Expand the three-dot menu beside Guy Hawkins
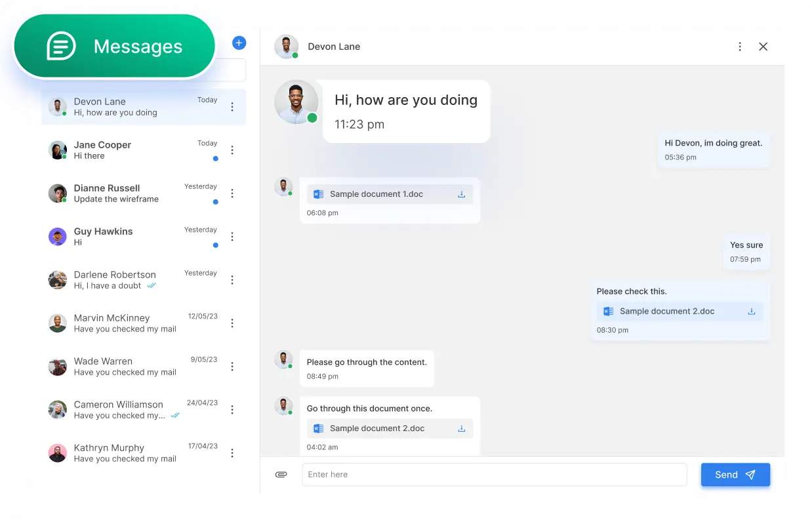 pyautogui.click(x=232, y=237)
